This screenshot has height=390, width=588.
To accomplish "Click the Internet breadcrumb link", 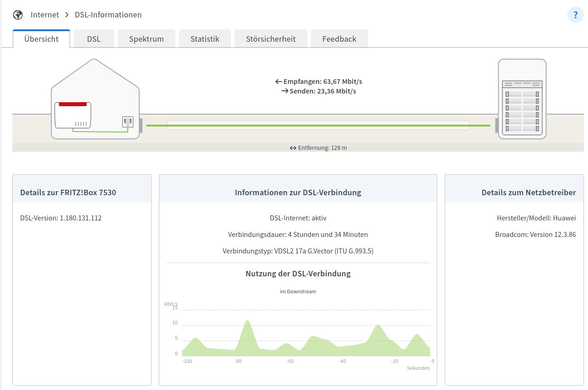I will pyautogui.click(x=45, y=15).
